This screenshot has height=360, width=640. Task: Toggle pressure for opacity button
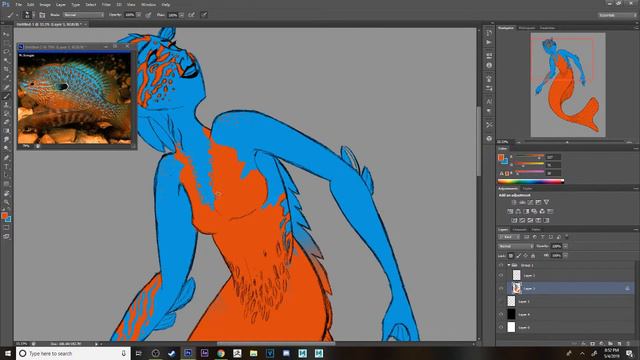(149, 15)
